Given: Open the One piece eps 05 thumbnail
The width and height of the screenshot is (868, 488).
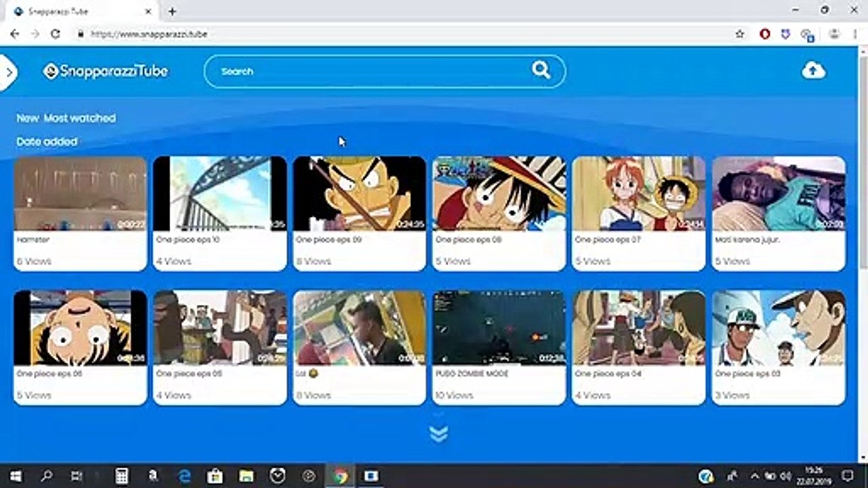Looking at the screenshot, I should (220, 328).
